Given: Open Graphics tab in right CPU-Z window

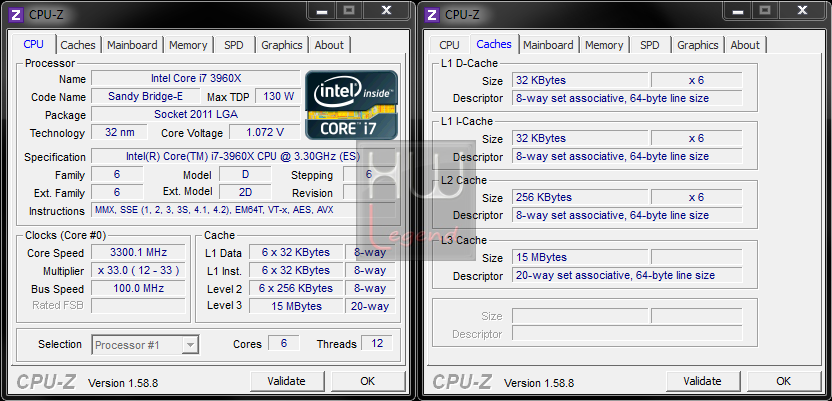Looking at the screenshot, I should pyautogui.click(x=698, y=45).
